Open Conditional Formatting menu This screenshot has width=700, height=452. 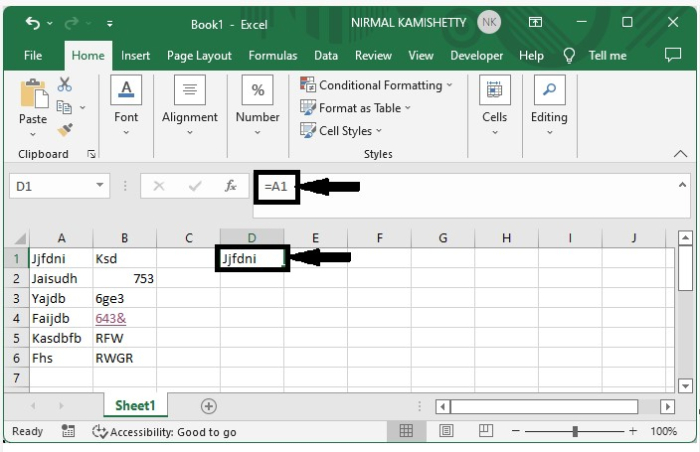coord(376,85)
